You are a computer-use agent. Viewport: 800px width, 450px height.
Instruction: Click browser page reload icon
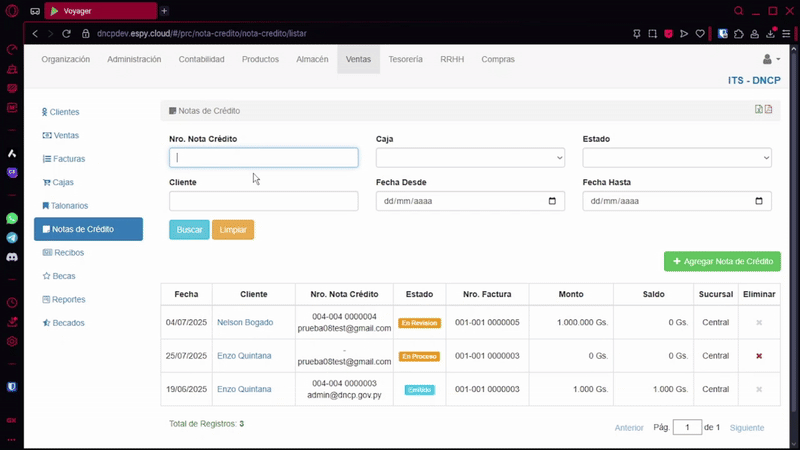[67, 34]
